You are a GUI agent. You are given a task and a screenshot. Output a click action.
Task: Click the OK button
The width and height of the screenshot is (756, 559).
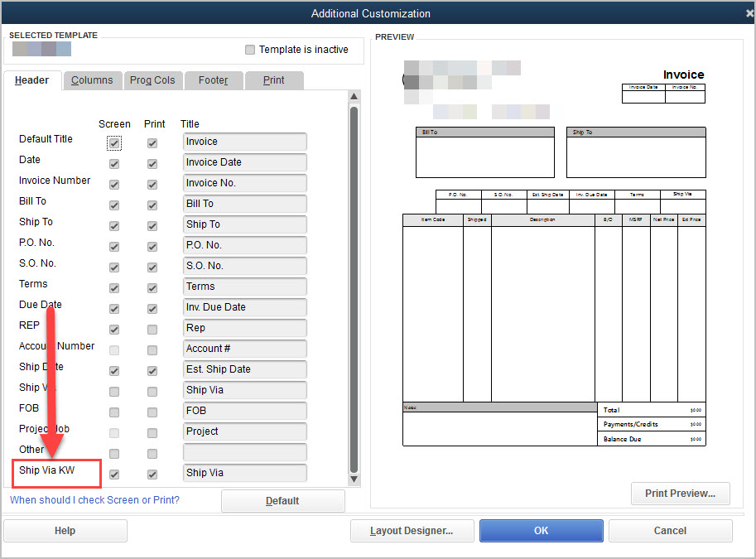pos(541,530)
